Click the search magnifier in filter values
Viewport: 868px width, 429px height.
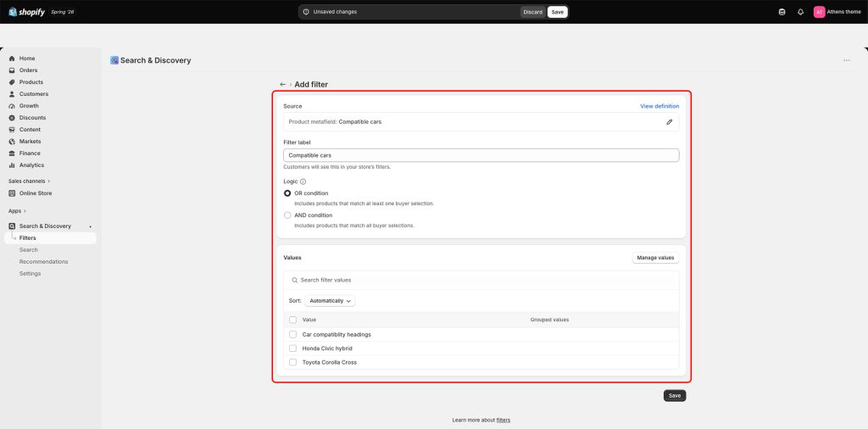[x=294, y=280]
